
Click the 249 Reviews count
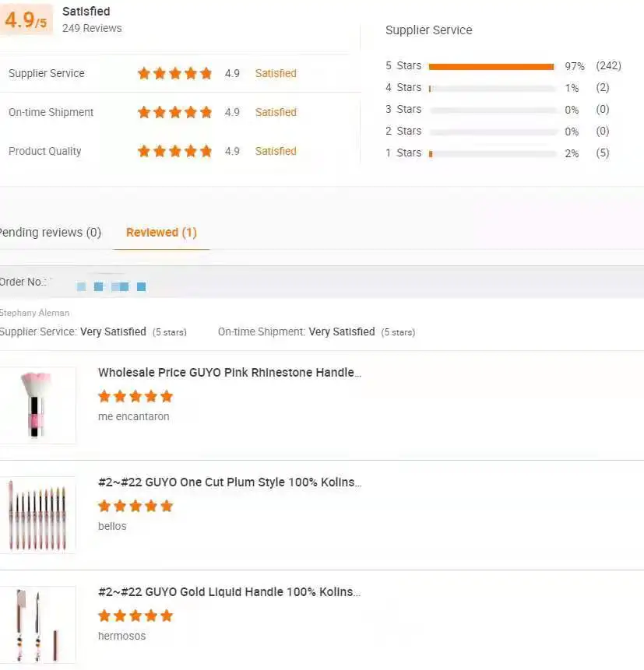[x=92, y=28]
